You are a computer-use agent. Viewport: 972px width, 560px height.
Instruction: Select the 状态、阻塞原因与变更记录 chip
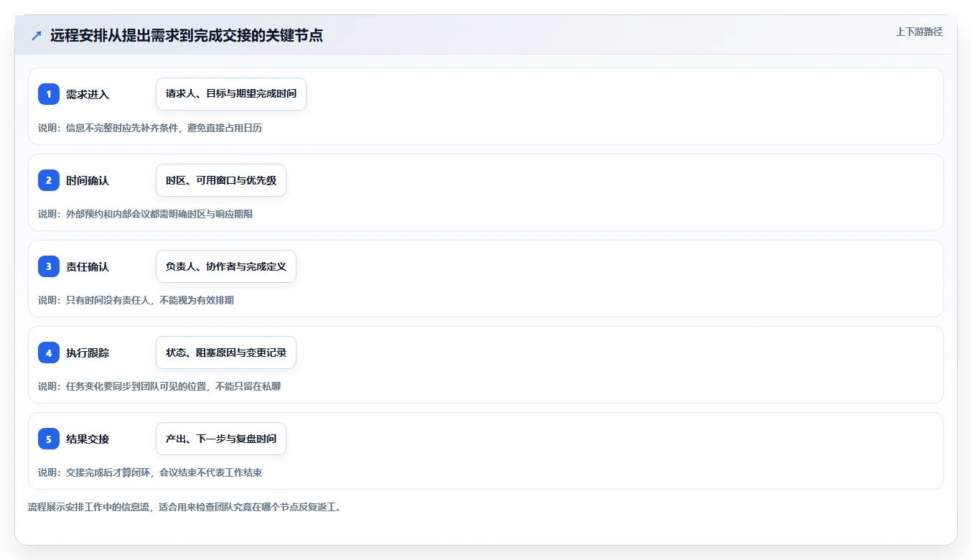[x=226, y=353]
